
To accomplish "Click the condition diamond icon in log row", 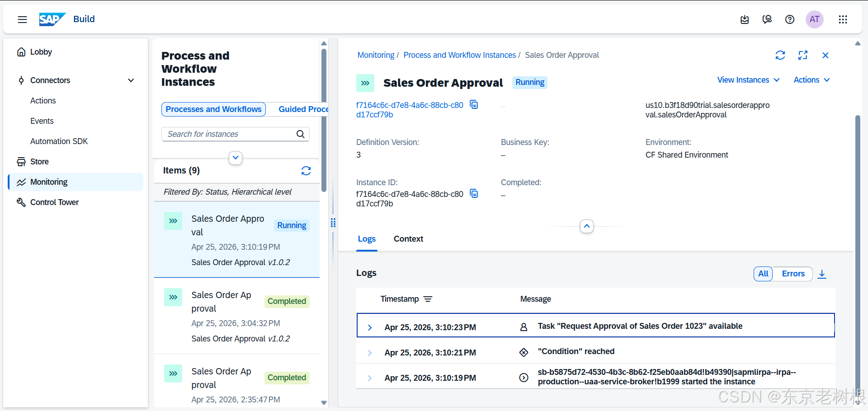I will tap(524, 352).
